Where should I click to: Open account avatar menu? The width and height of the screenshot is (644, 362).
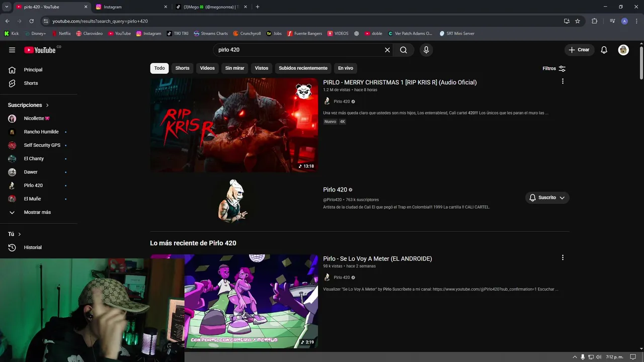[623, 50]
